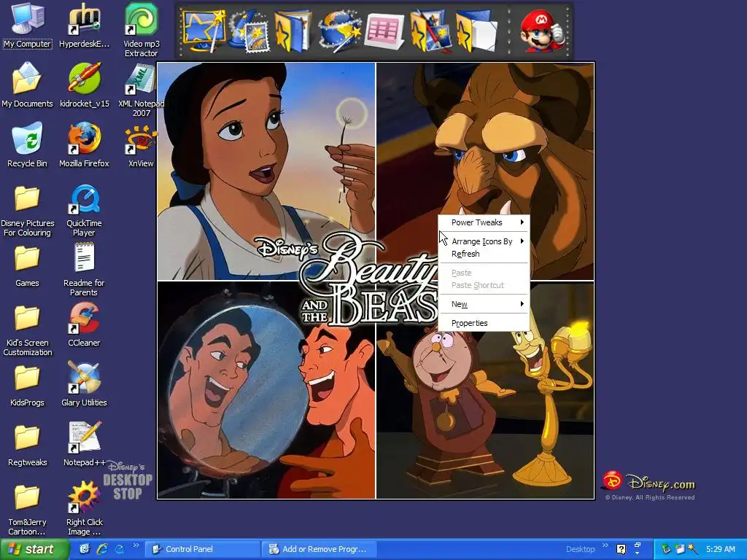
Task: Open Regtweaks folder
Action: (x=27, y=445)
